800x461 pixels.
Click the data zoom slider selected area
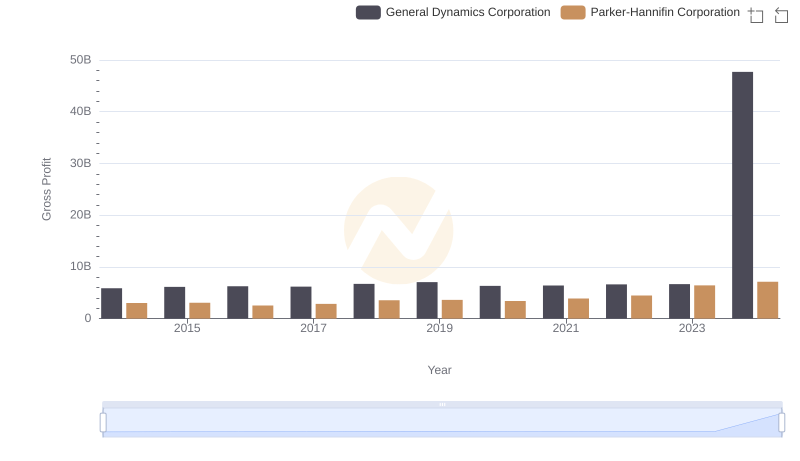coord(442,422)
